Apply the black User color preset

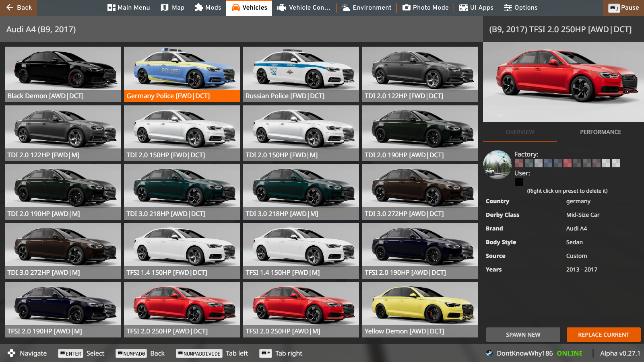(x=519, y=182)
